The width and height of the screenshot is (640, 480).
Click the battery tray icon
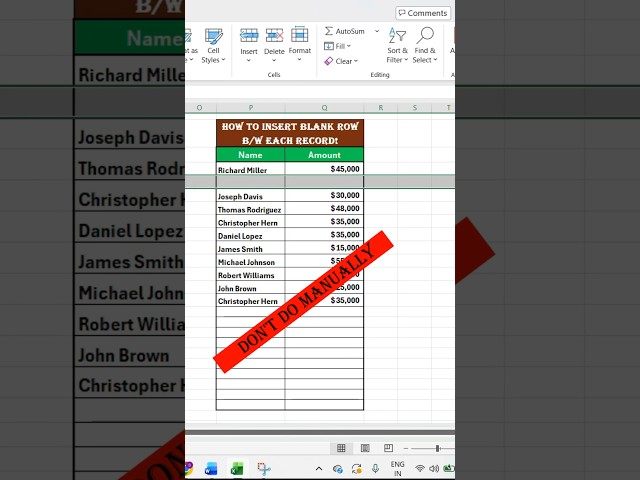click(449, 469)
